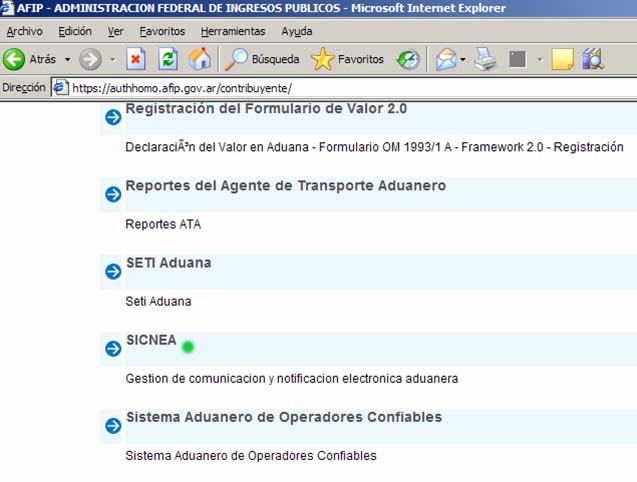The width and height of the screenshot is (637, 482).
Task: Open the History clock icon
Action: [x=408, y=59]
